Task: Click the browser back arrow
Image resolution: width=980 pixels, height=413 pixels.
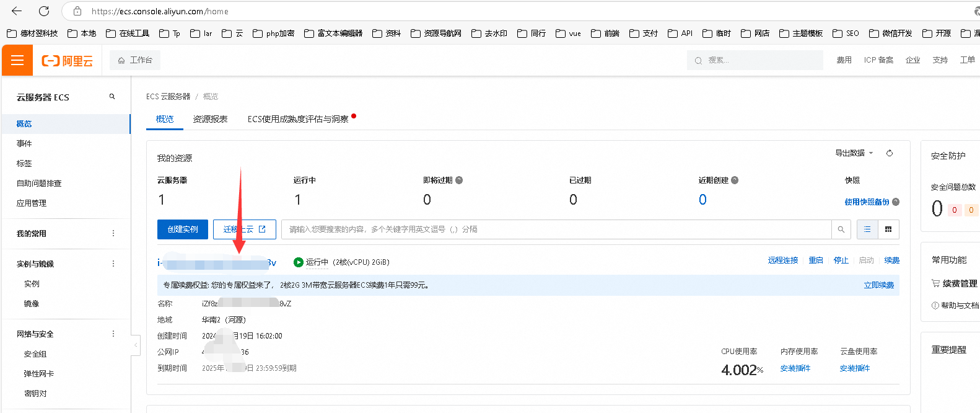Action: coord(17,11)
